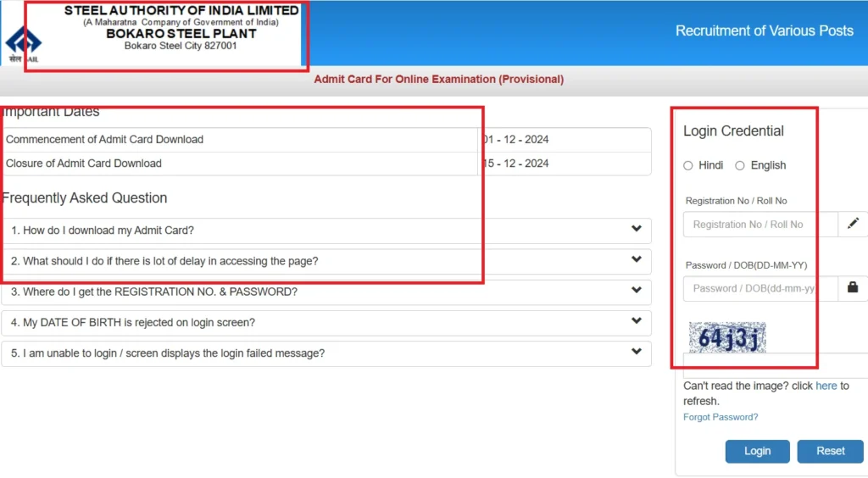Viewport: 868px width, 478px height.
Task: Click the Reset button
Action: tap(831, 451)
